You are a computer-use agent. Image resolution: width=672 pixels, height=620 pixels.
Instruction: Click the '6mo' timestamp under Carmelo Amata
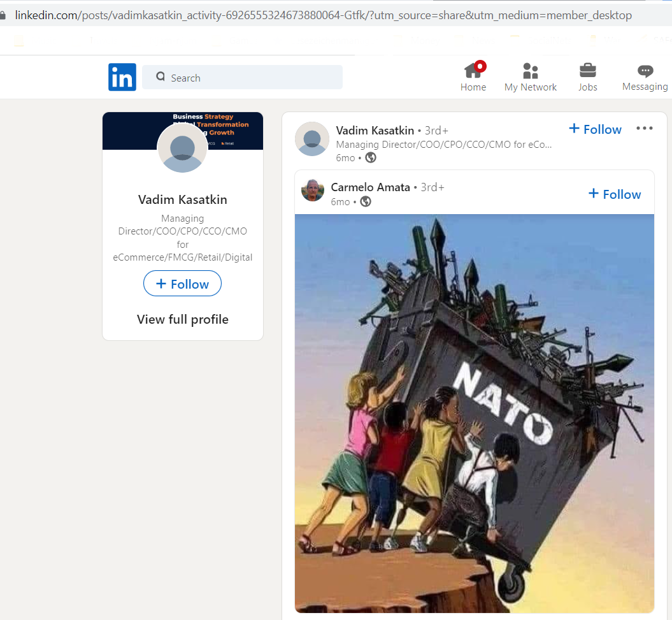point(340,202)
